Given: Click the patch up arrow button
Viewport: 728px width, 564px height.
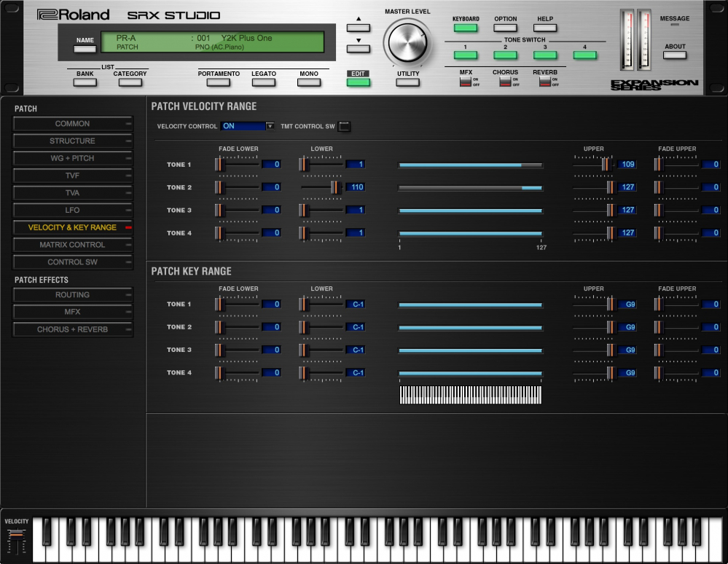Looking at the screenshot, I should (x=358, y=28).
